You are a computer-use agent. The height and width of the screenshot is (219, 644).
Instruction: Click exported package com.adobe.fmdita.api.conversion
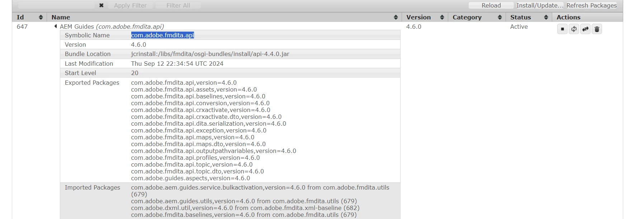point(200,103)
